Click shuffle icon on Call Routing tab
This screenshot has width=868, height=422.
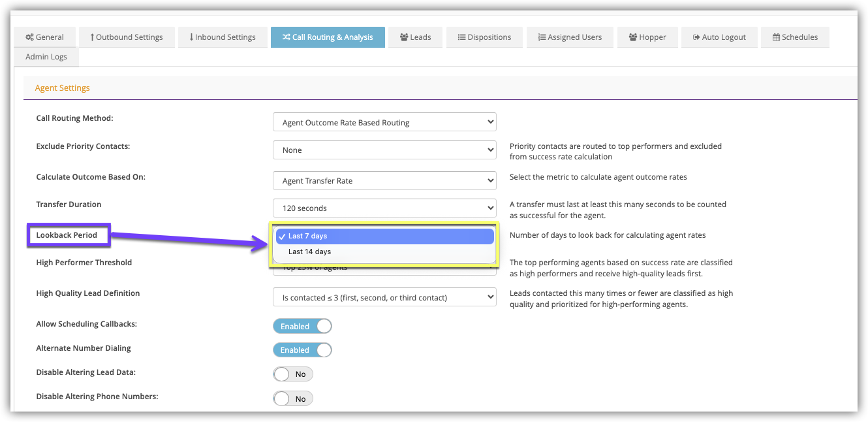coord(286,37)
